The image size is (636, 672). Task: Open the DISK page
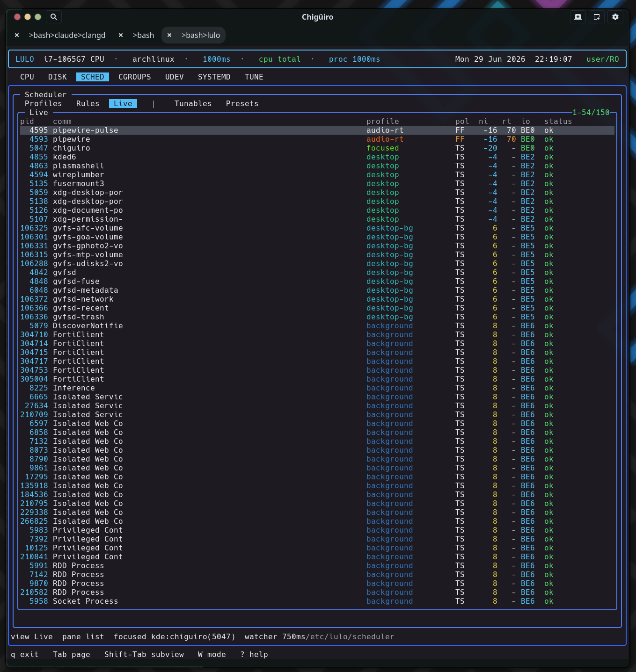[58, 77]
